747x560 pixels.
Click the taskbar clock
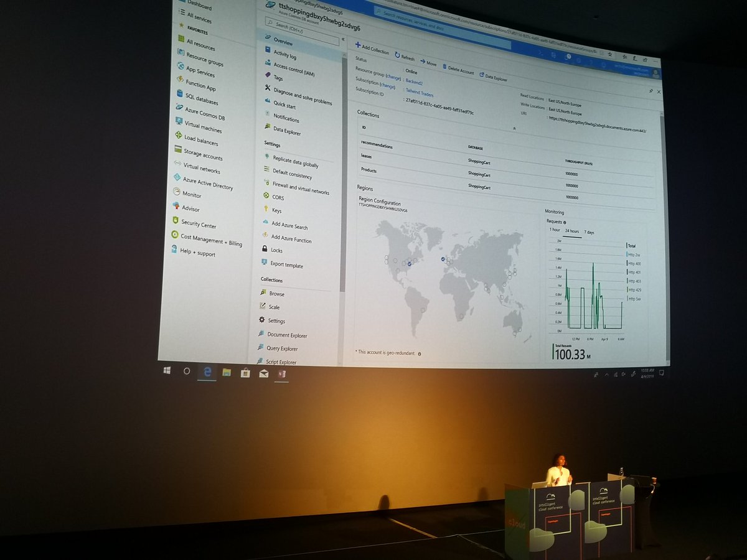pos(647,373)
